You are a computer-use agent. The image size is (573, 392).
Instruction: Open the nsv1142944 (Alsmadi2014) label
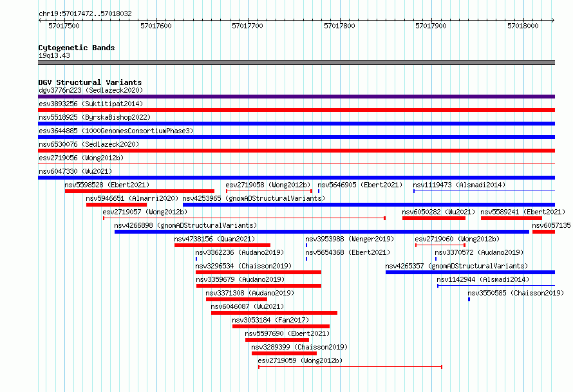point(483,279)
